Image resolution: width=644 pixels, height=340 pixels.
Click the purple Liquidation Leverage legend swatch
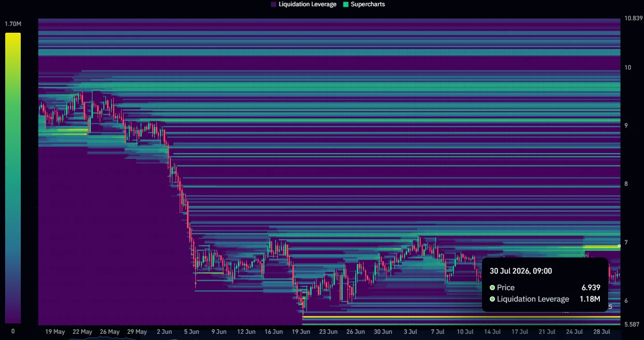pyautogui.click(x=274, y=4)
